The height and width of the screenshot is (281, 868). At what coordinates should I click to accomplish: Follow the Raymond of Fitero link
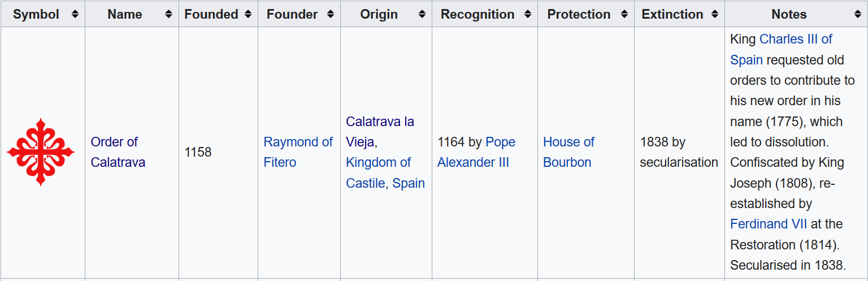[x=298, y=152]
